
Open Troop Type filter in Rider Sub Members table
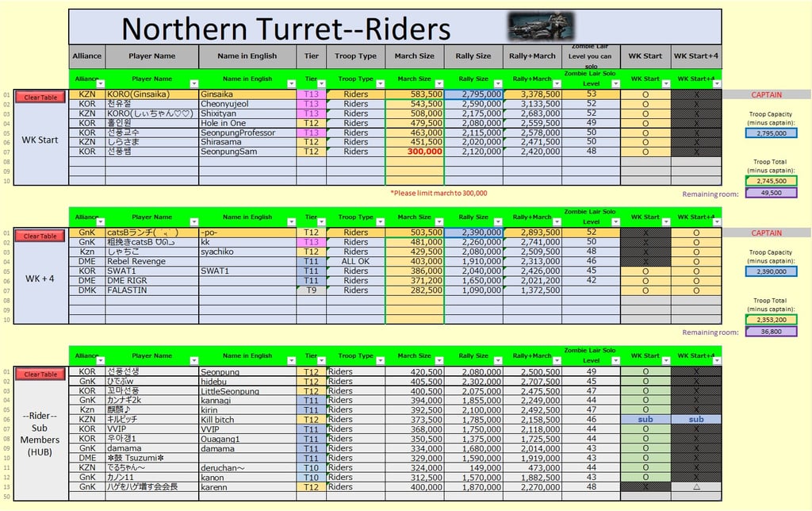point(380,361)
